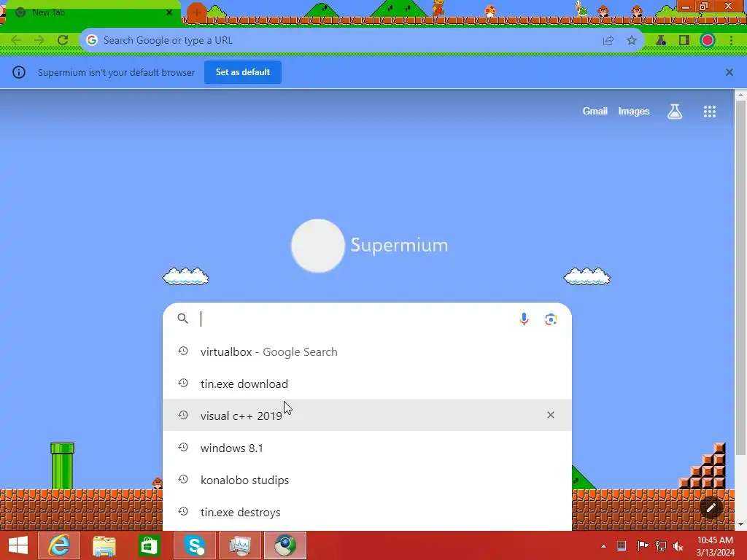Screen dimensions: 747x560
Task: Open Chrome Labs flask icon in toolbar
Action: [661, 41]
